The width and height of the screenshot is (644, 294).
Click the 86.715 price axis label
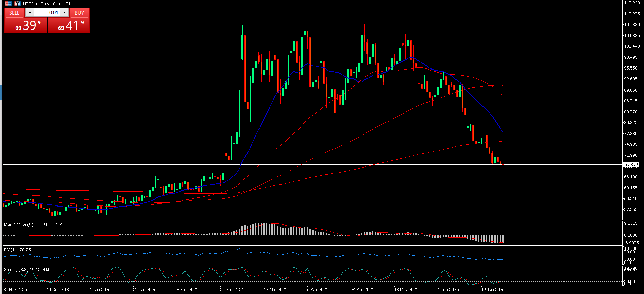[631, 101]
